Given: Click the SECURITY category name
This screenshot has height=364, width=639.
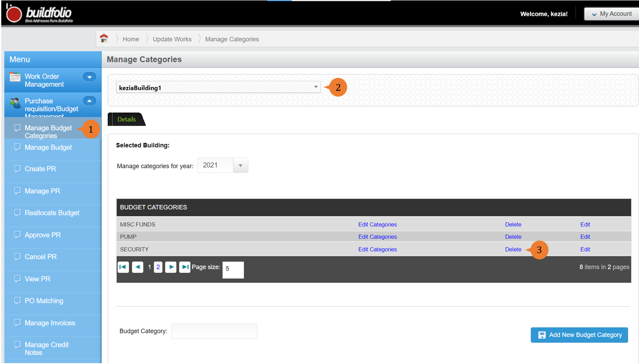Looking at the screenshot, I should point(134,249).
